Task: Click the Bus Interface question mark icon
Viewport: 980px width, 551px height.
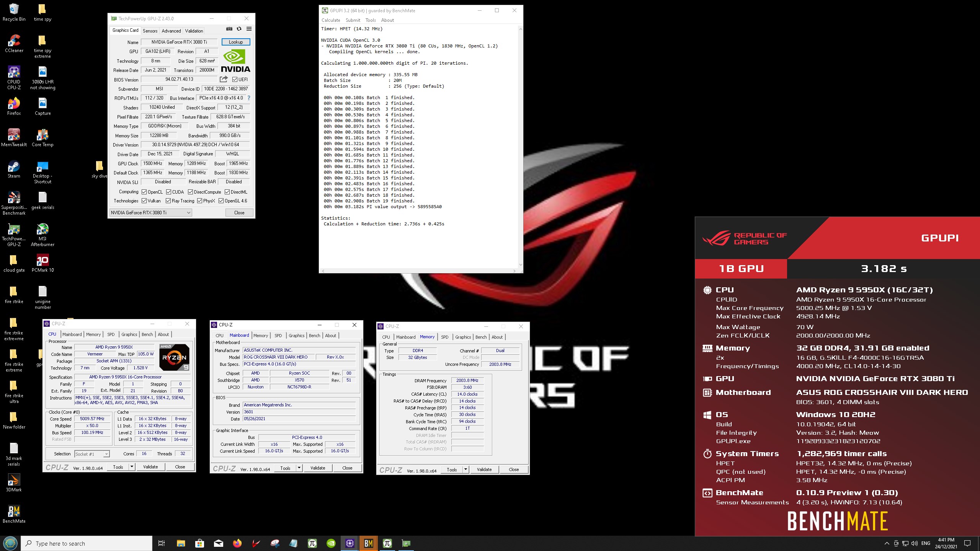Action: [x=249, y=98]
